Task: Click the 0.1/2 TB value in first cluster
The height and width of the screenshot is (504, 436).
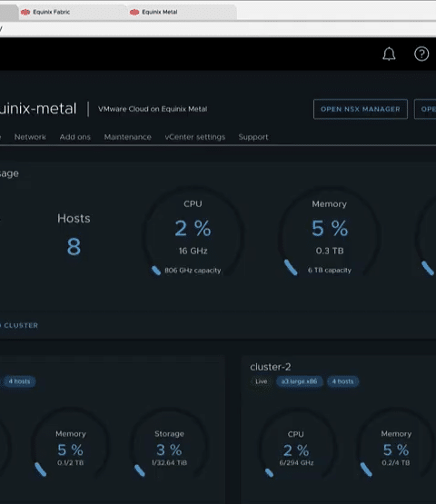Action: tap(71, 463)
